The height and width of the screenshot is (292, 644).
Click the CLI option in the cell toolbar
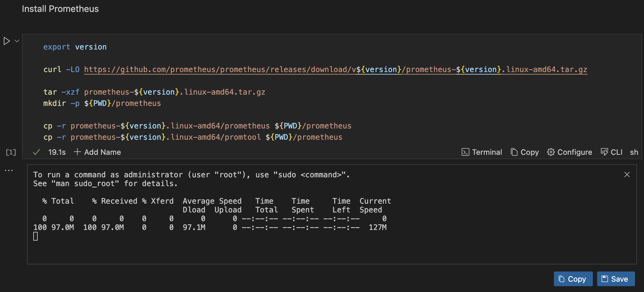point(611,152)
